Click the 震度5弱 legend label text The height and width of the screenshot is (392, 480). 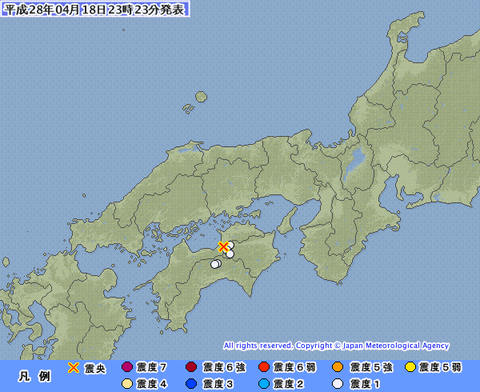click(x=440, y=368)
